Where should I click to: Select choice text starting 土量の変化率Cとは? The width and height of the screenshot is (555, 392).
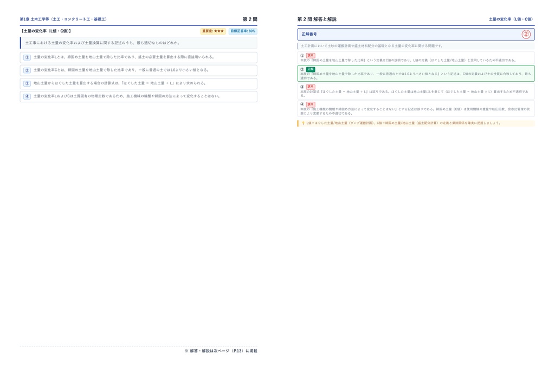[121, 70]
